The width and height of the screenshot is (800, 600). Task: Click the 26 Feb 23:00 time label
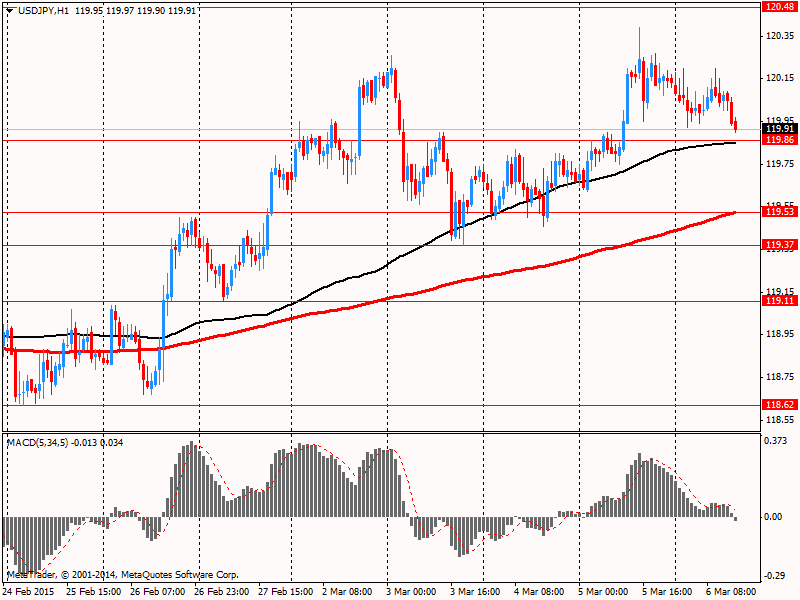click(221, 592)
